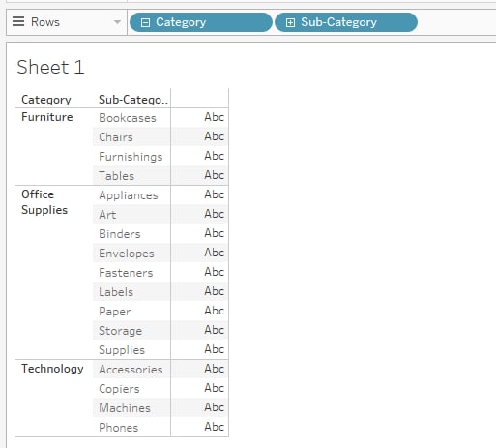Click the Abc mark for Fasteners

coord(214,272)
